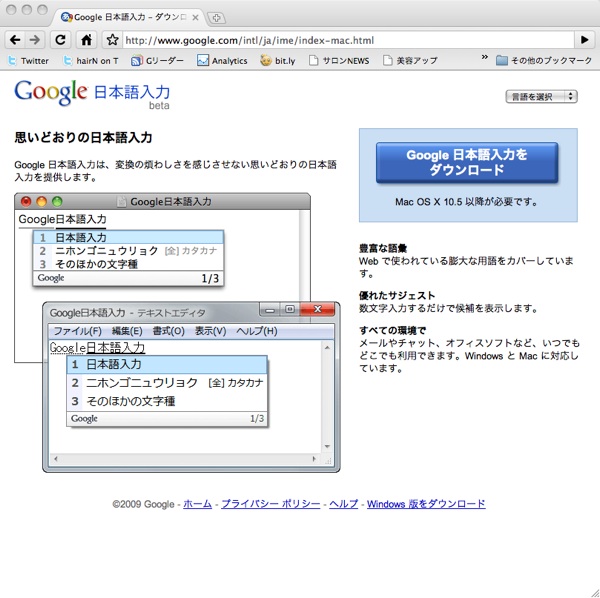This screenshot has height=598, width=600.
Task: Click the text editor image maximize button
Action: coord(290,309)
